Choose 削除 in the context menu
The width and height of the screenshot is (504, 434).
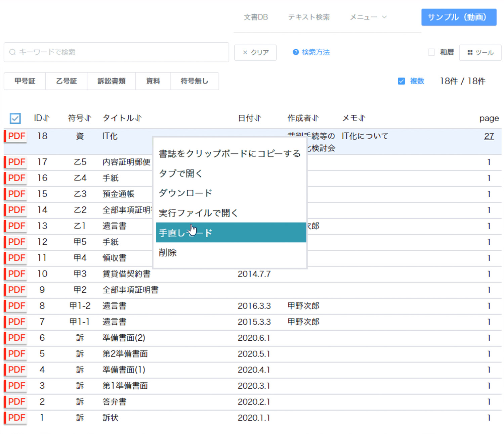coord(231,252)
